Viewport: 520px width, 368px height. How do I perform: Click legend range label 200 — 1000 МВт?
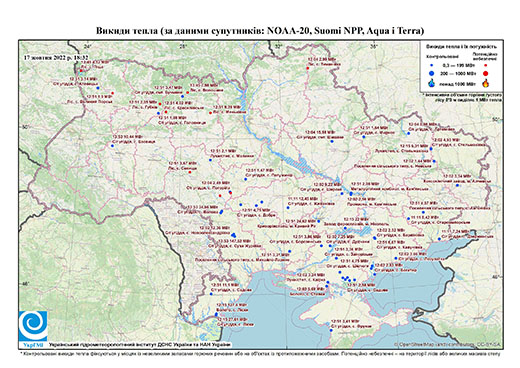coord(459,73)
